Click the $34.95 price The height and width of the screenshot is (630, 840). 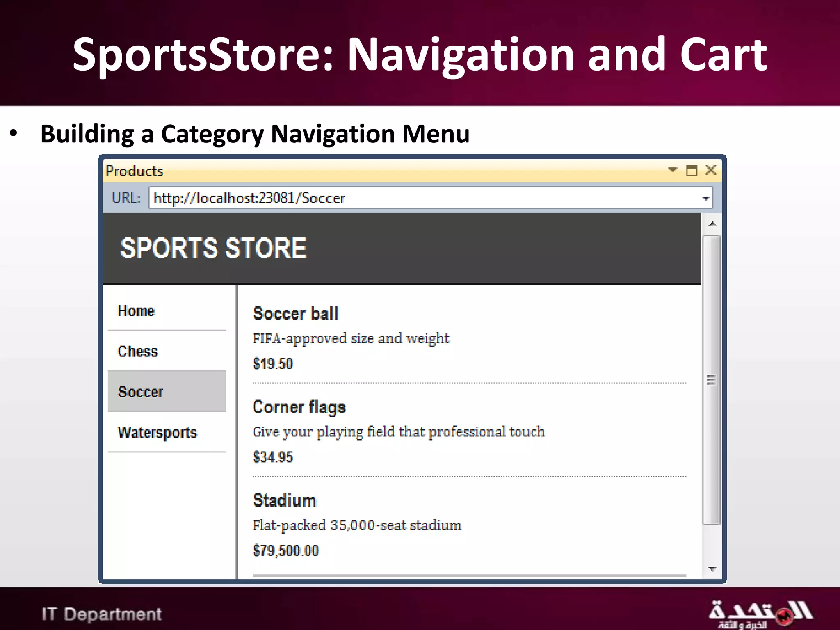(273, 457)
